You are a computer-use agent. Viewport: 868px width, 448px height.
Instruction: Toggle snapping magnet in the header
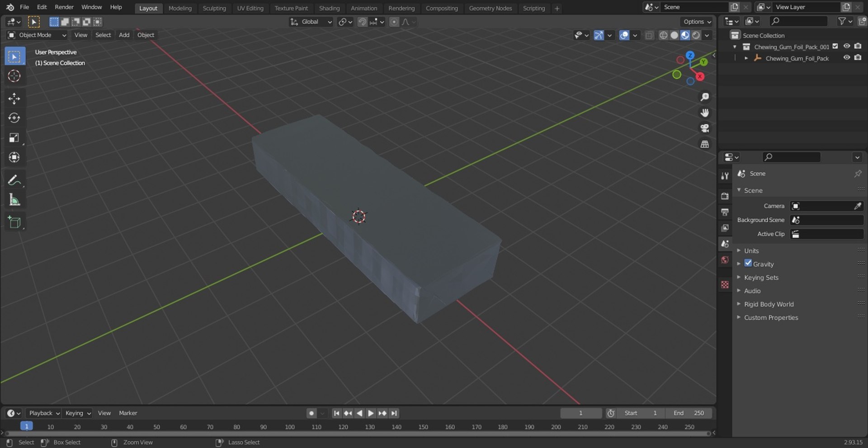click(362, 22)
